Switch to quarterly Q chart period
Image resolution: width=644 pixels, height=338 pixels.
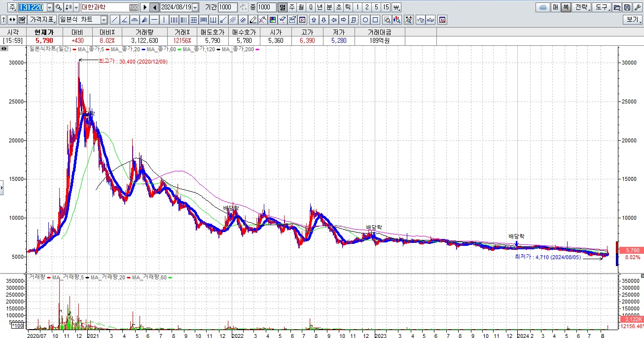(311, 7)
